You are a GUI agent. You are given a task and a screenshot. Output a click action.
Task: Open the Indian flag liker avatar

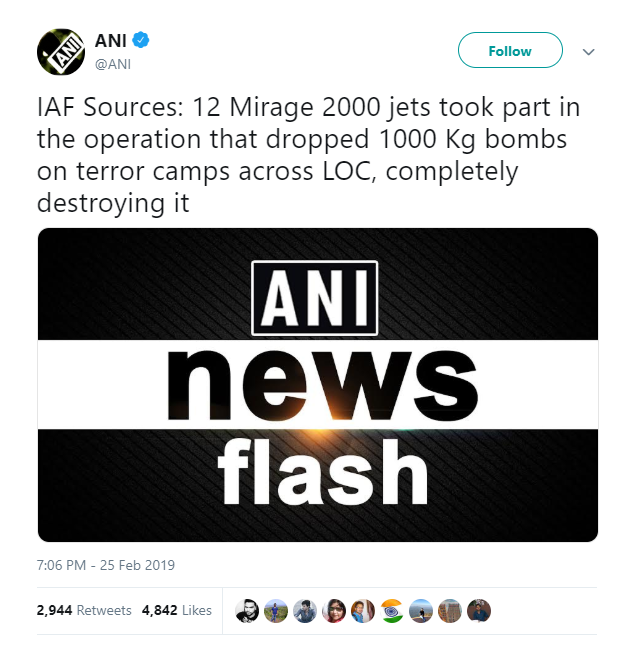tap(392, 611)
